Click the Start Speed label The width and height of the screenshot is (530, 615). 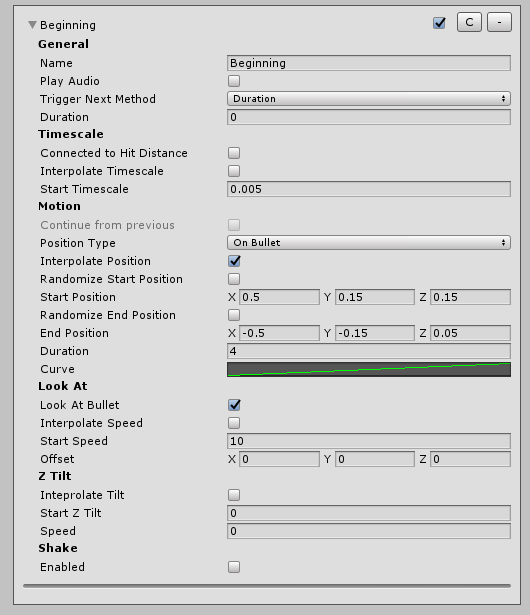[74, 441]
